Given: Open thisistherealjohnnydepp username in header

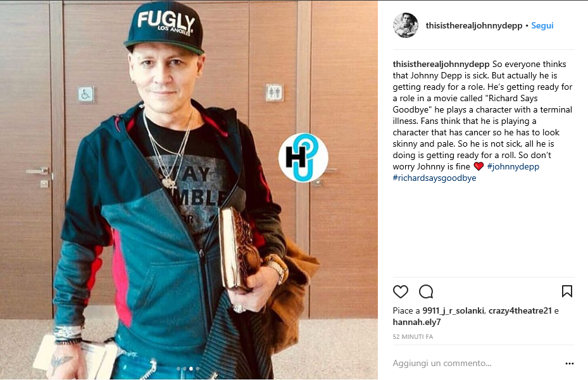Looking at the screenshot, I should [474, 25].
